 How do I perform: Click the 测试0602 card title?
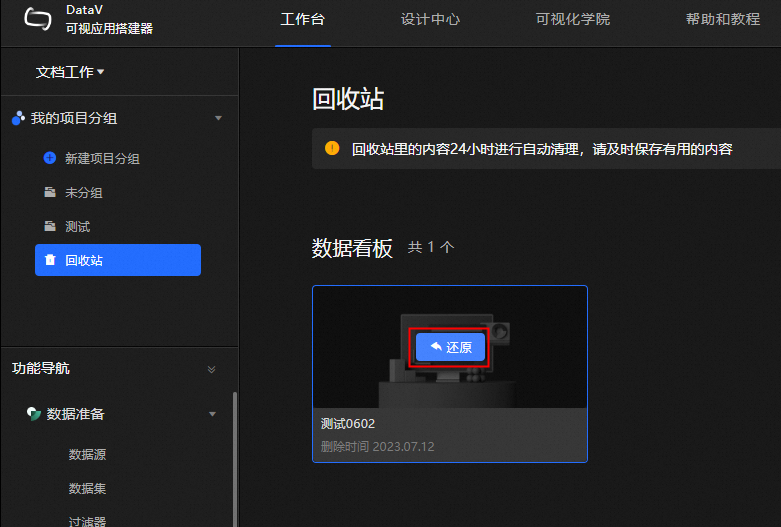click(348, 424)
